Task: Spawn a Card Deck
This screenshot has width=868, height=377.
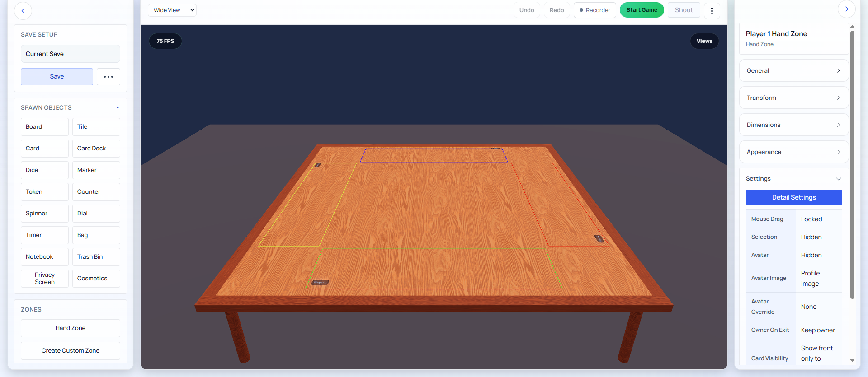Action: pyautogui.click(x=96, y=149)
